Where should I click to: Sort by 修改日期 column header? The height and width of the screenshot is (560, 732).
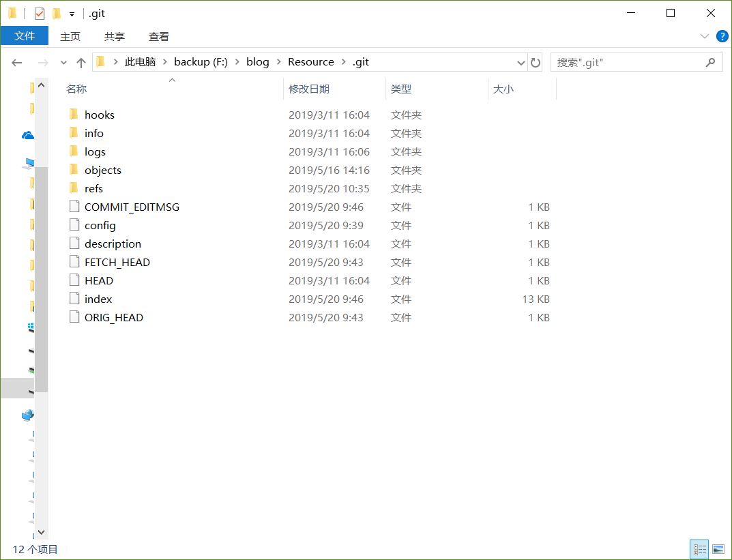click(309, 89)
